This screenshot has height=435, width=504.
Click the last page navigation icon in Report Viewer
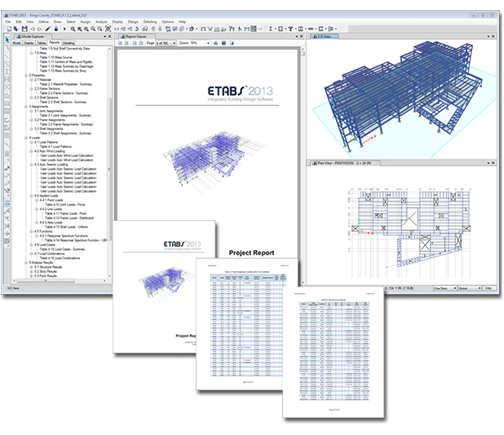pyautogui.click(x=141, y=43)
